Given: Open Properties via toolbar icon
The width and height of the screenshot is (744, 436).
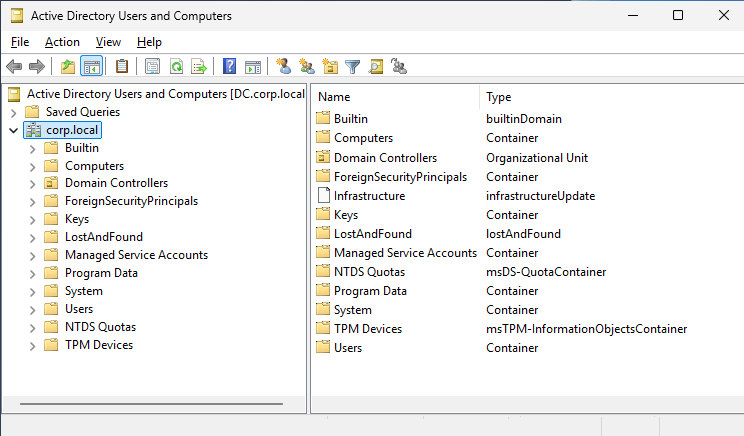Looking at the screenshot, I should (x=152, y=66).
